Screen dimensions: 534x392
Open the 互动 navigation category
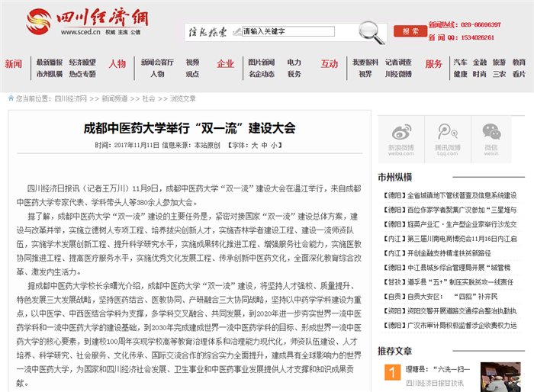coord(329,64)
